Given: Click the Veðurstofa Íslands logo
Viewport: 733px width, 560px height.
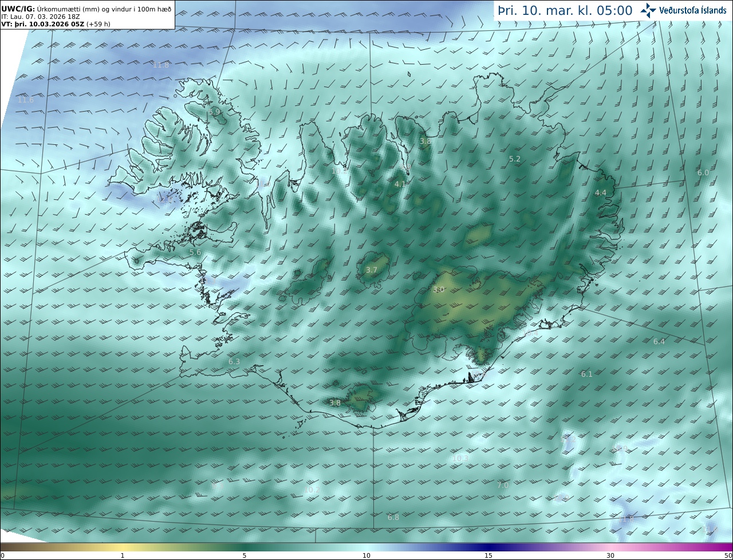Looking at the screenshot, I should coord(683,10).
